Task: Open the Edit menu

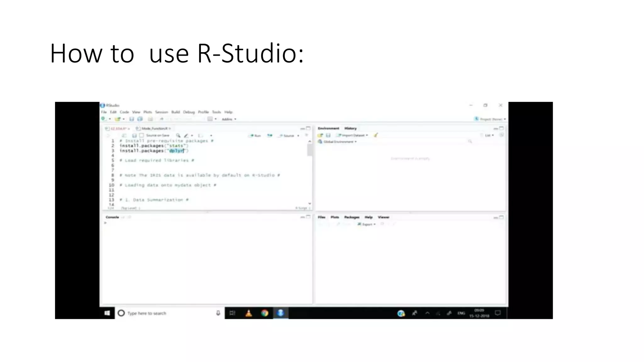Action: tap(113, 112)
